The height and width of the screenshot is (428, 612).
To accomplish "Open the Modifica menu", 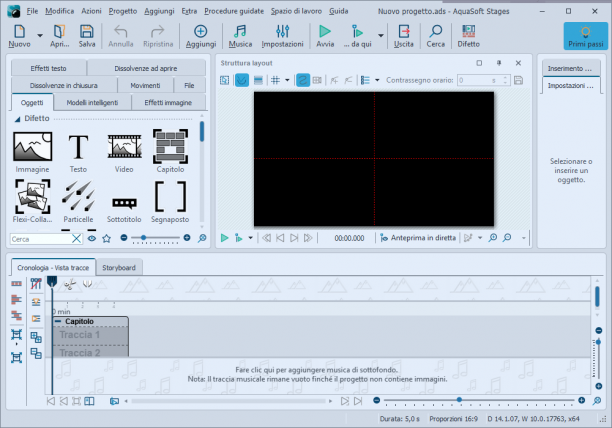I will coord(59,11).
